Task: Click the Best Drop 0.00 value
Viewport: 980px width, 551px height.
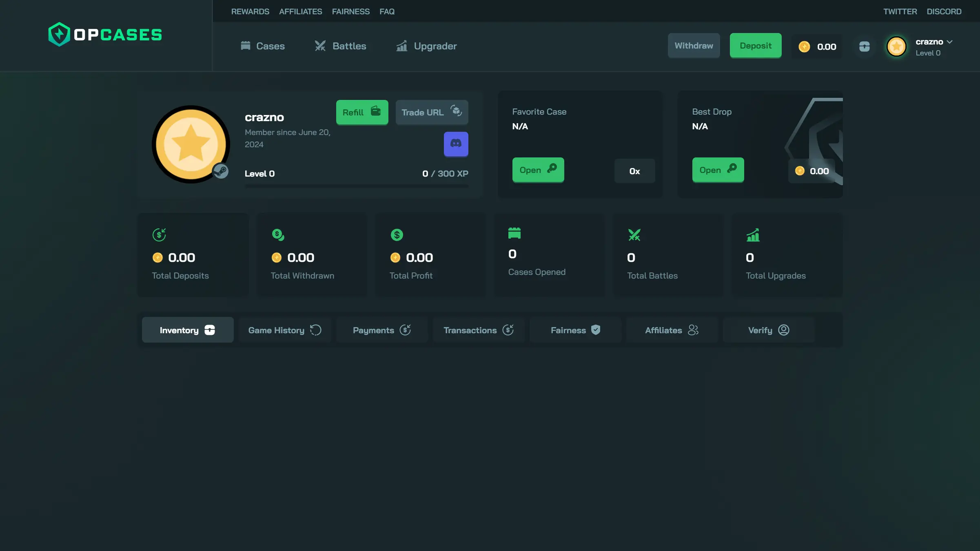Action: 812,171
